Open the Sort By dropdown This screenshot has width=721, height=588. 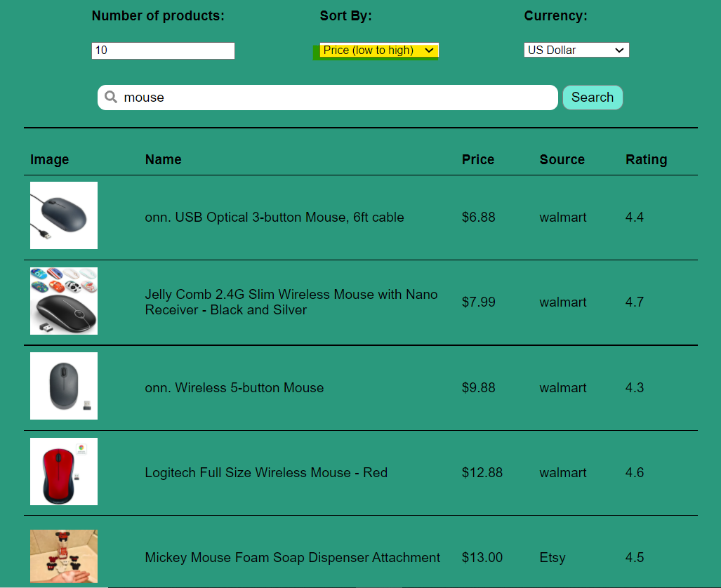[x=379, y=50]
